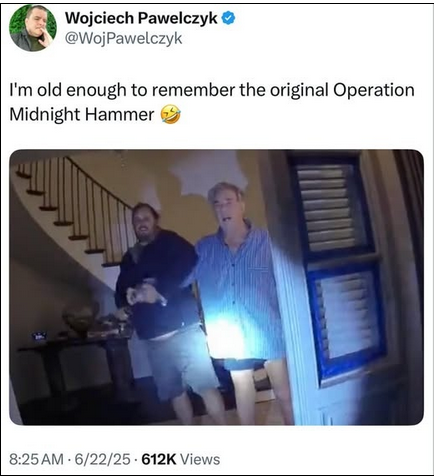Open the embedded media thumbnail
Screen dimensions: 434x476
[216, 287]
